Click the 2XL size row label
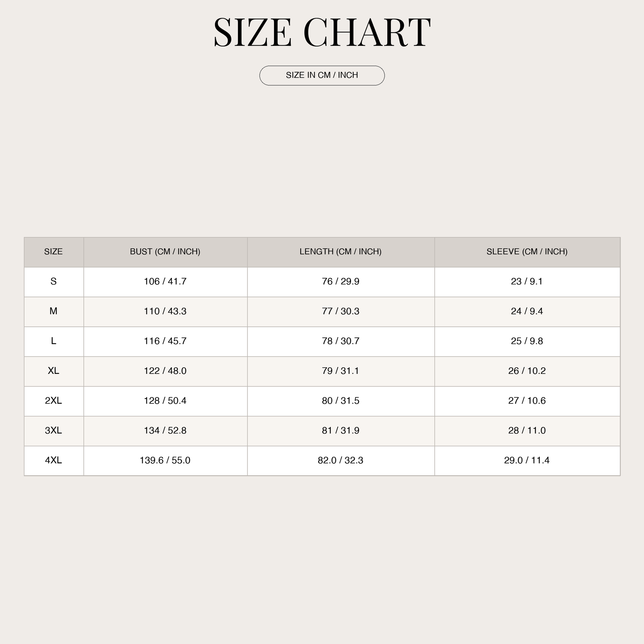This screenshot has height=644, width=644. pos(53,401)
